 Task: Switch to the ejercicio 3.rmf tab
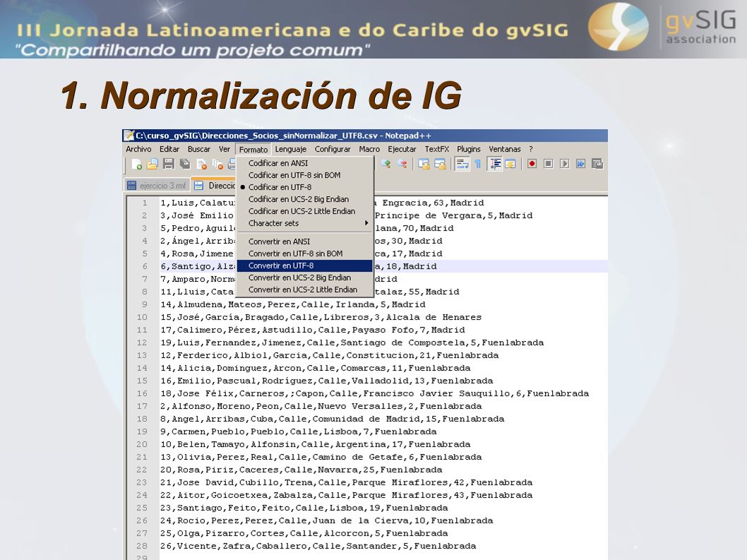pyautogui.click(x=157, y=186)
